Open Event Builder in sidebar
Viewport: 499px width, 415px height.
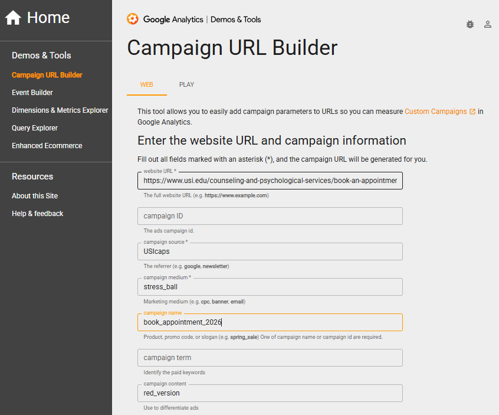[32, 93]
